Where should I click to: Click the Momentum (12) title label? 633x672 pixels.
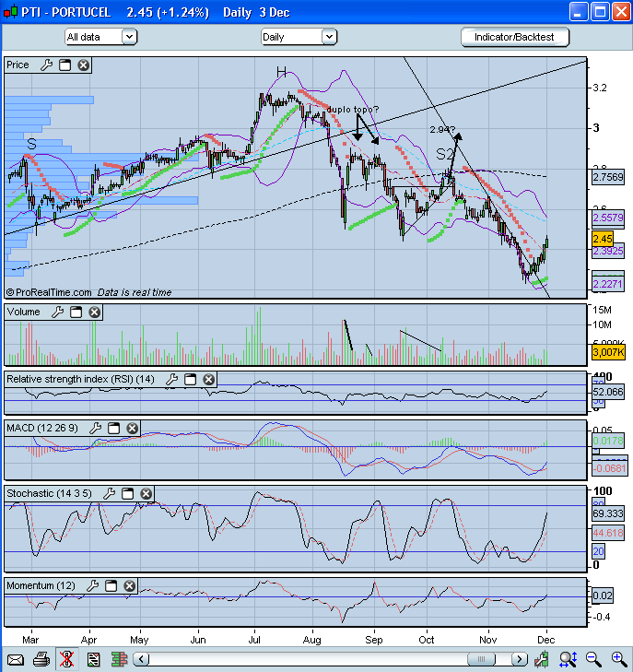click(x=41, y=586)
